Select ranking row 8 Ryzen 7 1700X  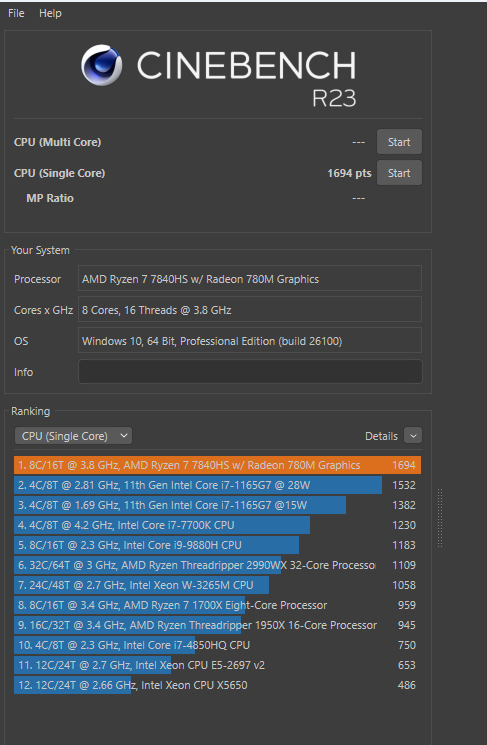[217, 605]
